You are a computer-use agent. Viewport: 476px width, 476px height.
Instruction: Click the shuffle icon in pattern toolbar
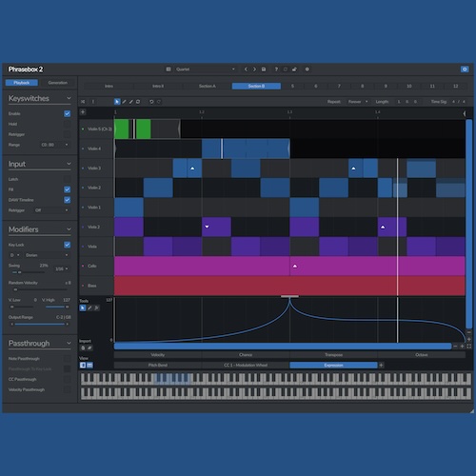(83, 102)
